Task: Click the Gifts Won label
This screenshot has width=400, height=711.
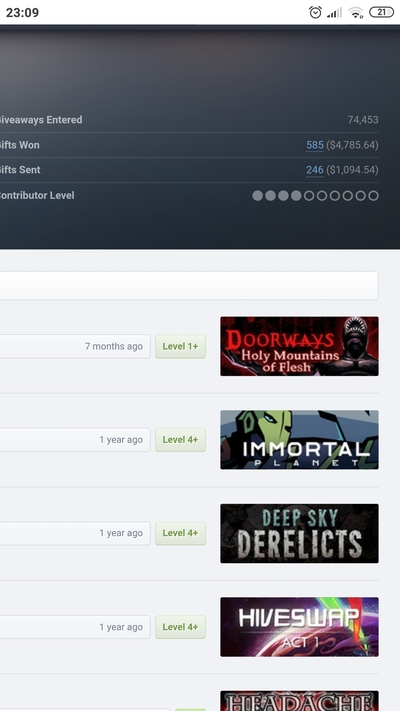Action: (x=19, y=145)
